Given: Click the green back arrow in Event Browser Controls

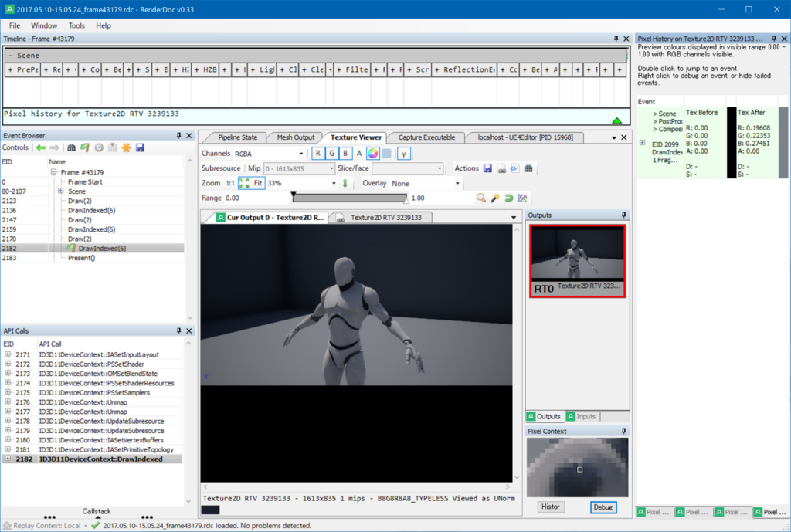Looking at the screenshot, I should tap(40, 147).
